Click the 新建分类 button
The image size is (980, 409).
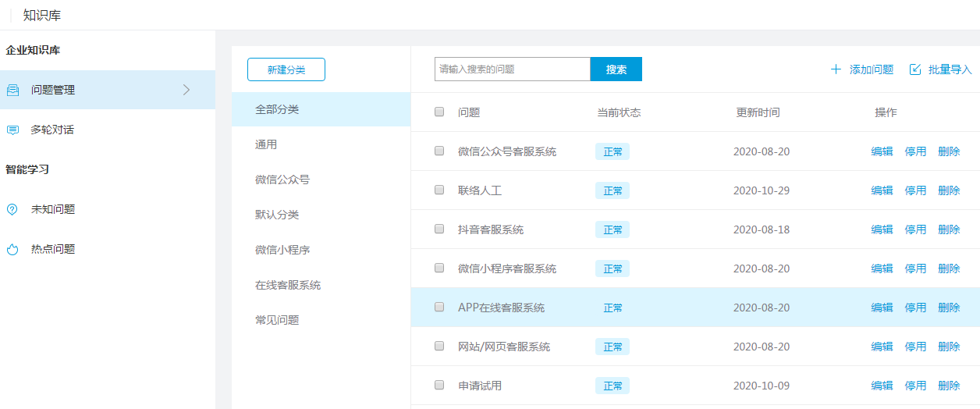click(x=286, y=69)
